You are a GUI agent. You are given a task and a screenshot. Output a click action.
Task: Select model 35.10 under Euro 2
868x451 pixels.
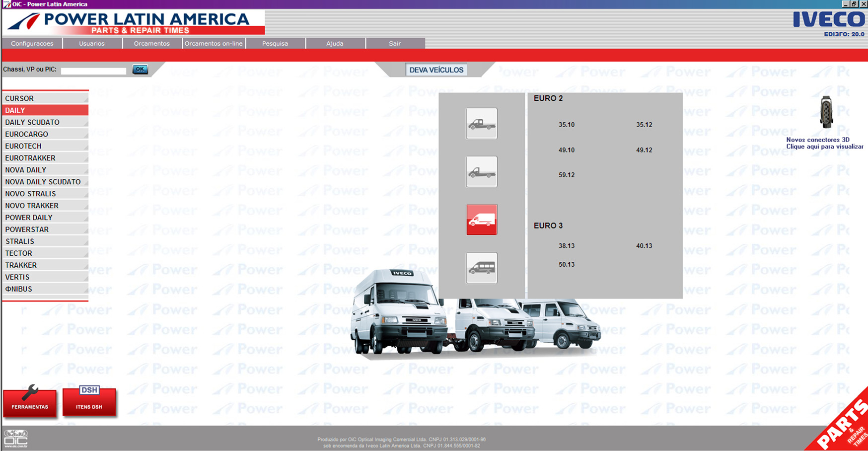[566, 125]
